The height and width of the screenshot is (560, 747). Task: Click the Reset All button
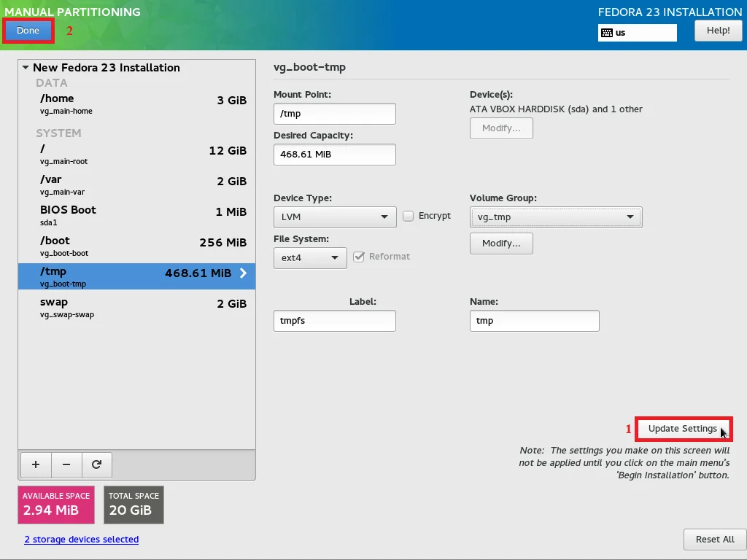pos(715,540)
